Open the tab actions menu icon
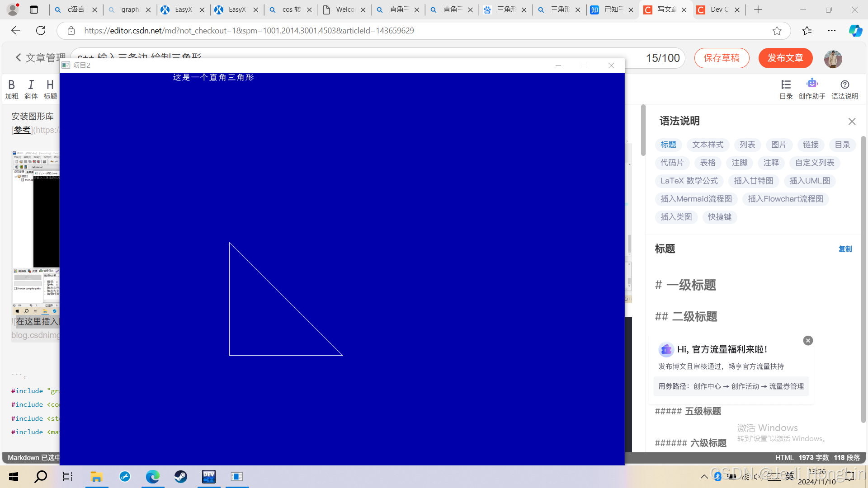868x488 pixels. pos(34,9)
